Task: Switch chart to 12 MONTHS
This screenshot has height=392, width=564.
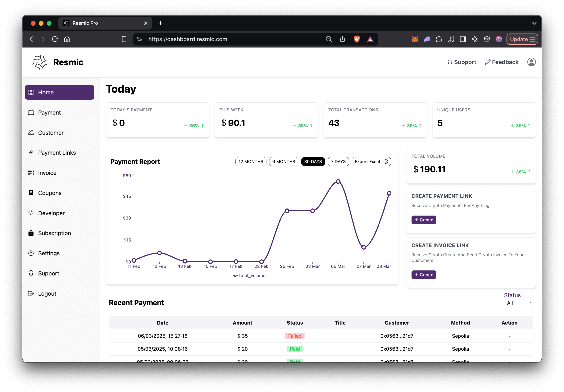Action: [251, 162]
